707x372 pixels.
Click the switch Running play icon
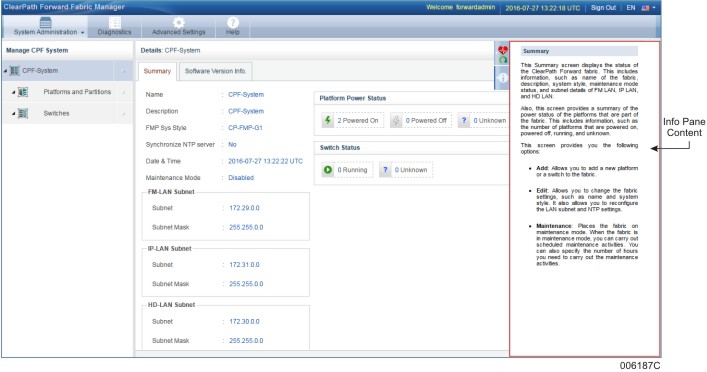click(x=328, y=170)
